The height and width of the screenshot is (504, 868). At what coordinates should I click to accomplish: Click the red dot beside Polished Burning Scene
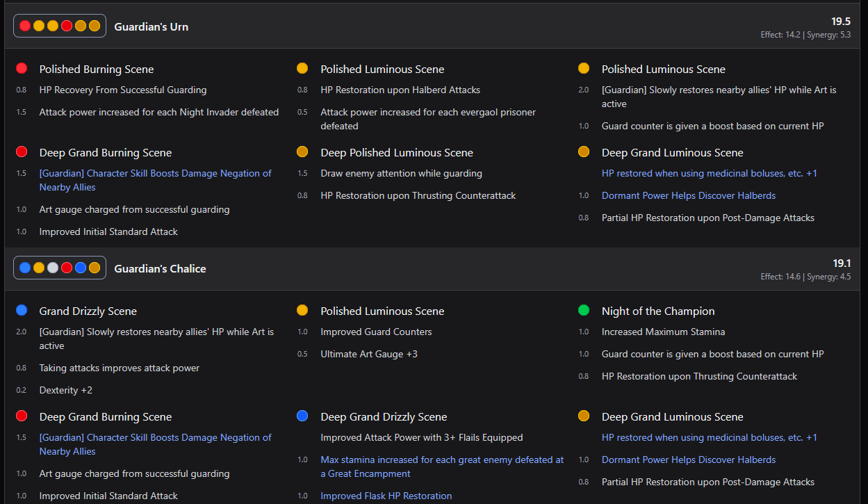click(22, 68)
